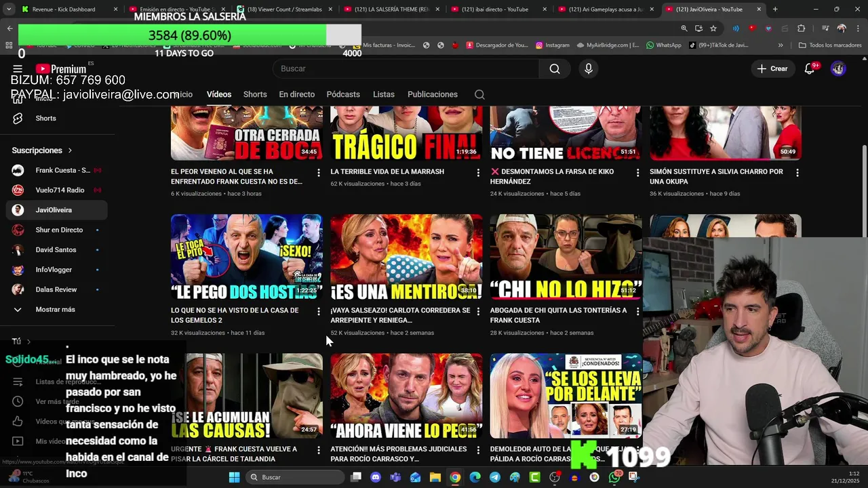868x488 pixels.
Task: Open Telegram from the taskbar
Action: point(495,477)
